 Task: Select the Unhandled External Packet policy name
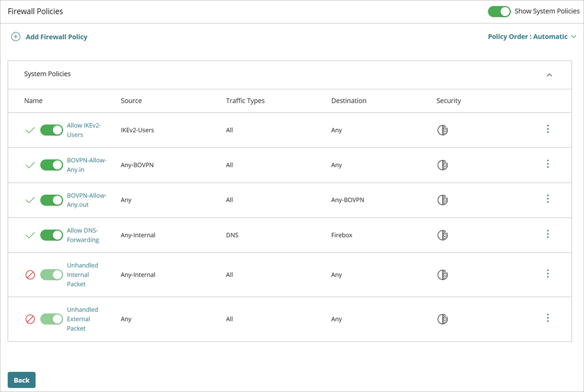pos(82,318)
